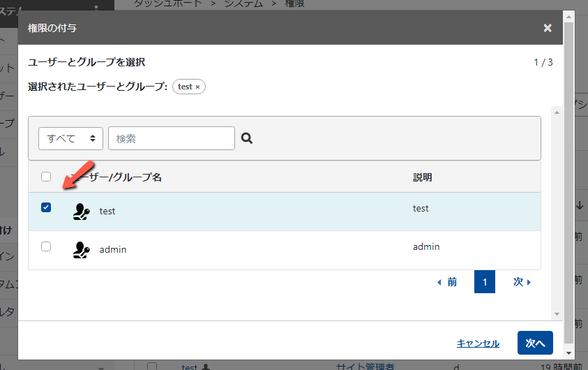Screen dimensions: 588x370
Task: Select page 1 in pagination
Action: (x=485, y=282)
